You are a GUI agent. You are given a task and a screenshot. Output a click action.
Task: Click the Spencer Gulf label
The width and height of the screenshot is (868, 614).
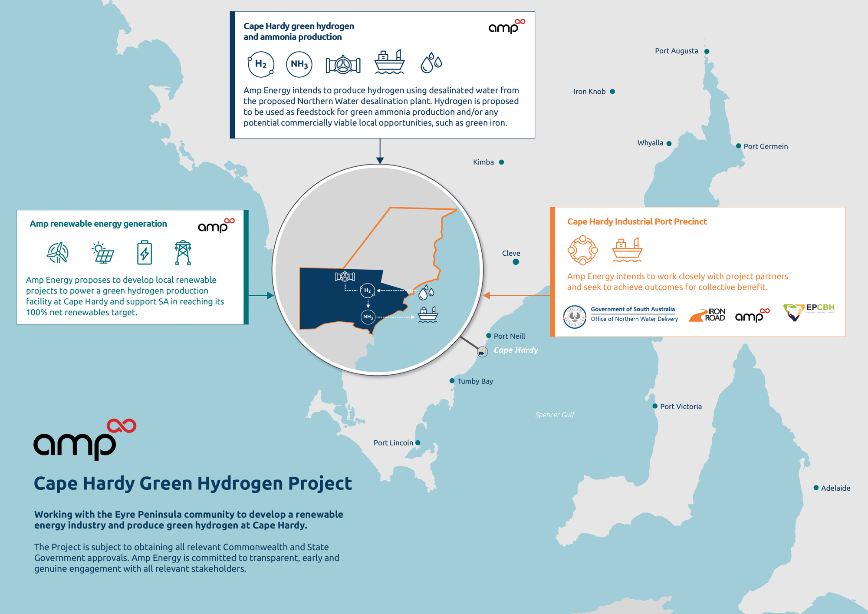pyautogui.click(x=555, y=415)
